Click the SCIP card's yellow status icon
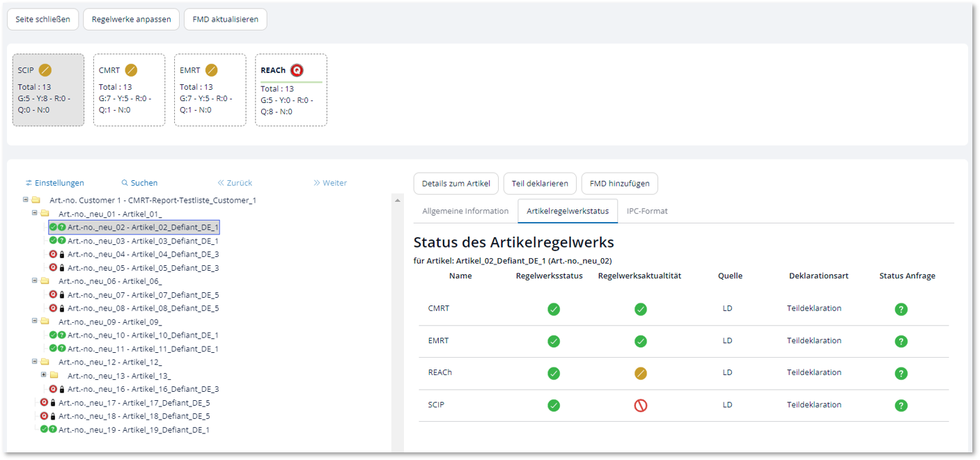 (45, 70)
